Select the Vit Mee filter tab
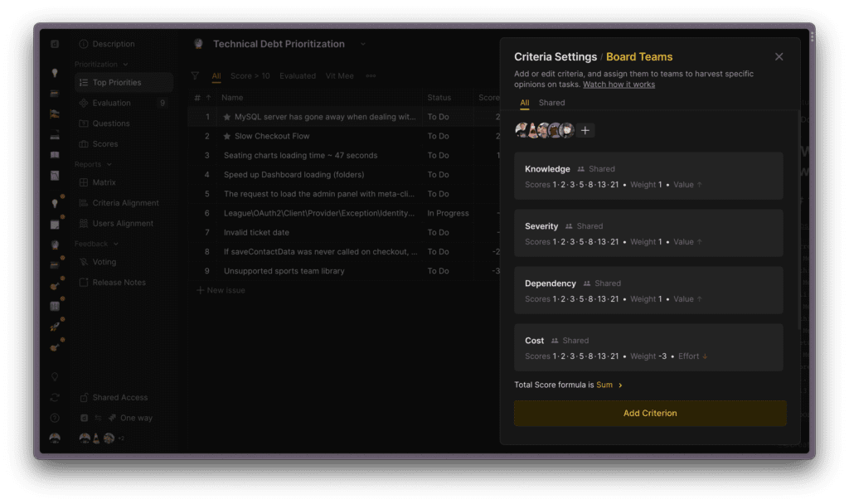 click(339, 75)
